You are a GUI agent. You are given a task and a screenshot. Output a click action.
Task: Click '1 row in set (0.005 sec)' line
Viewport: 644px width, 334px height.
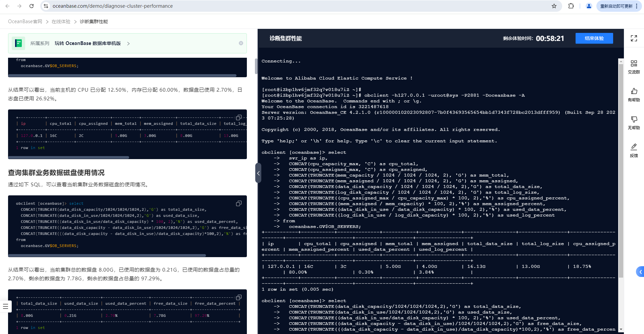click(x=298, y=289)
